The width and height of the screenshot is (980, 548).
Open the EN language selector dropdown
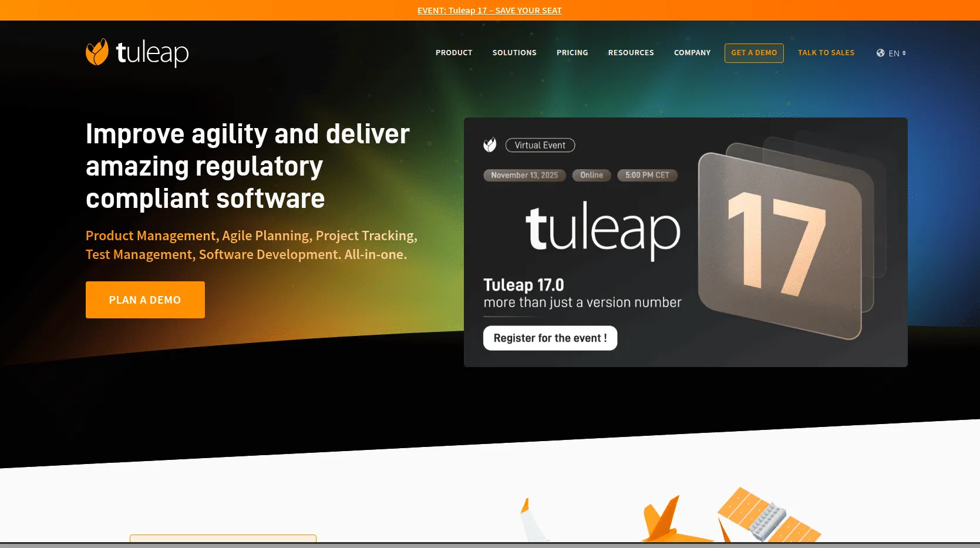pos(894,53)
